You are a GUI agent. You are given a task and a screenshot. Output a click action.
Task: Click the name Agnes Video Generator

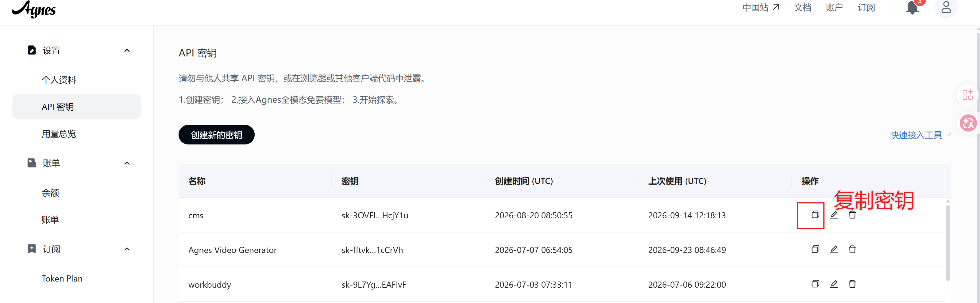coord(233,250)
